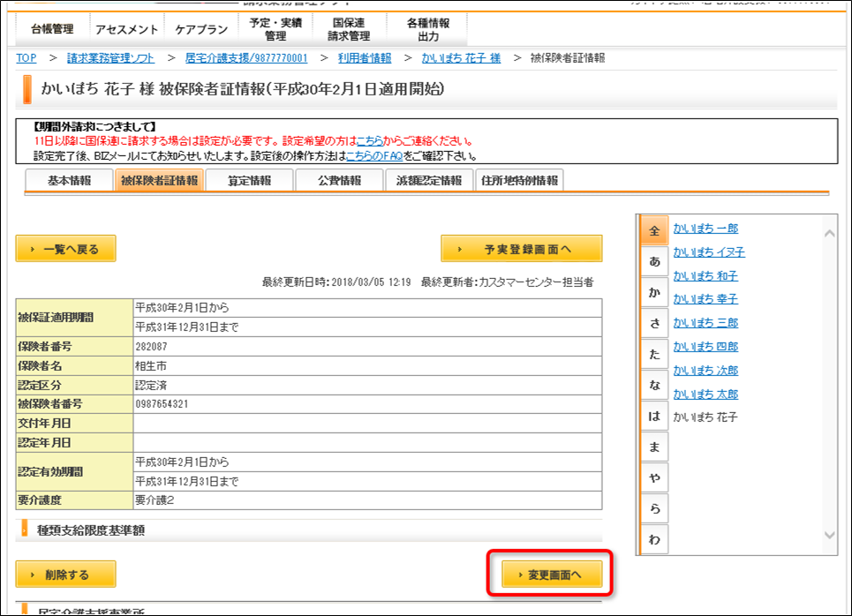Open 利用者情報 breadcrumb link

(x=365, y=58)
